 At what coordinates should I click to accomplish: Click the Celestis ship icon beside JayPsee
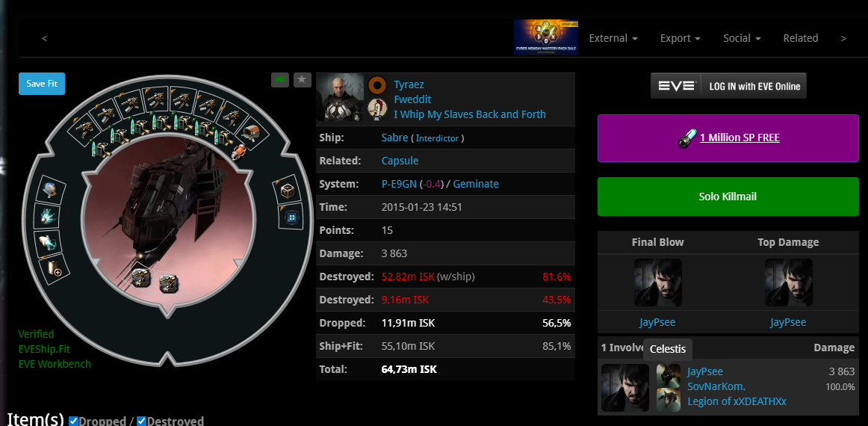[668, 375]
